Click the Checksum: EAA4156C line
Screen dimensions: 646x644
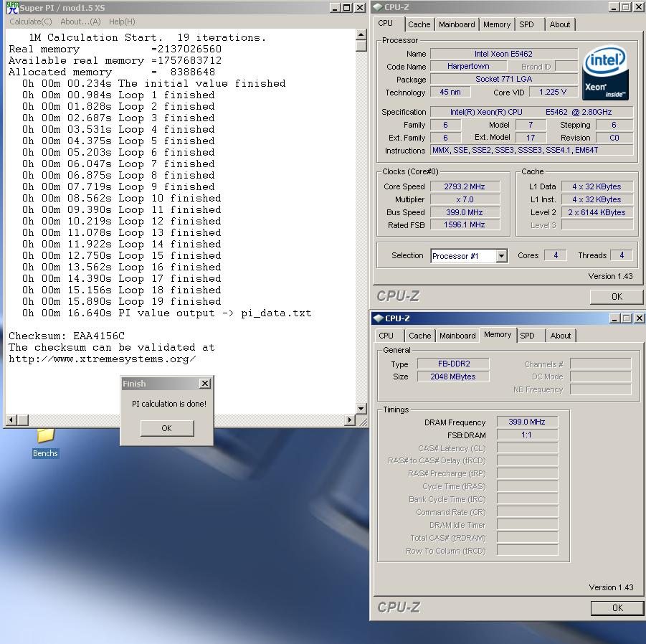pyautogui.click(x=67, y=336)
